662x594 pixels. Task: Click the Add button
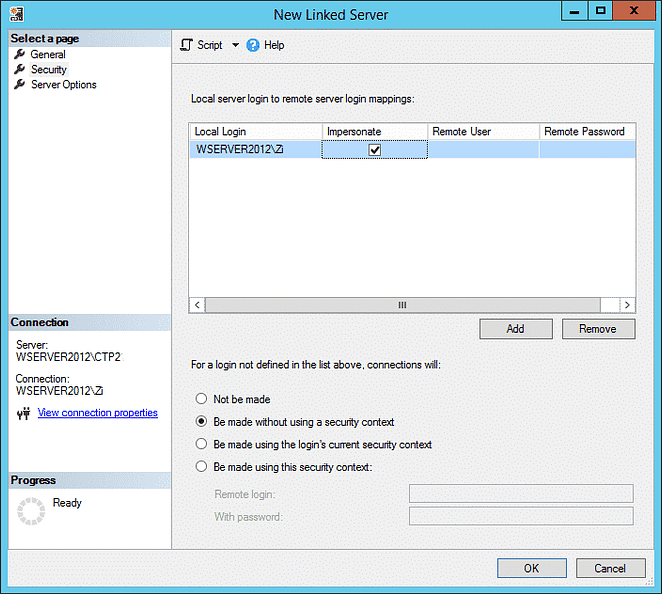(515, 329)
